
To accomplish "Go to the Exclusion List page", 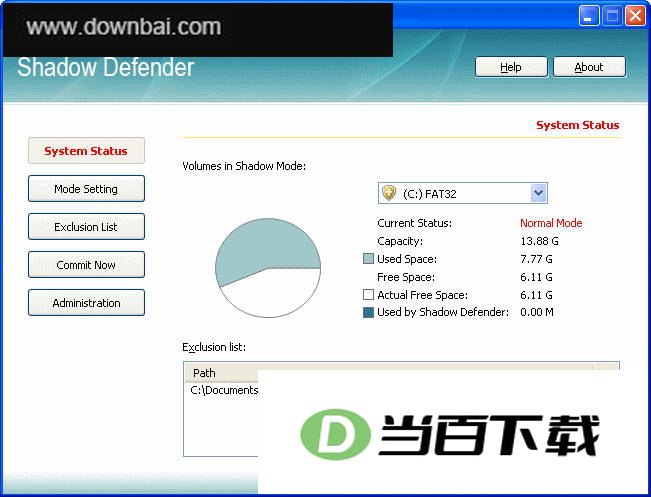I will [86, 227].
